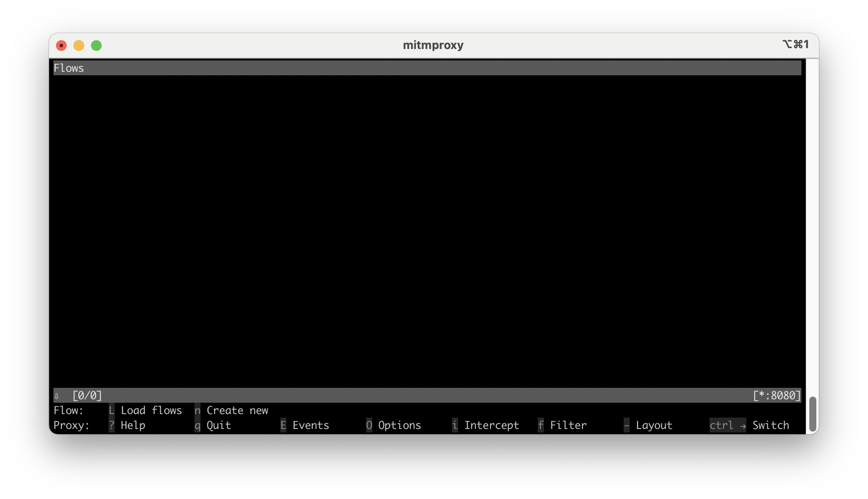The height and width of the screenshot is (499, 868).
Task: Click the ctrl key hint
Action: (x=727, y=425)
